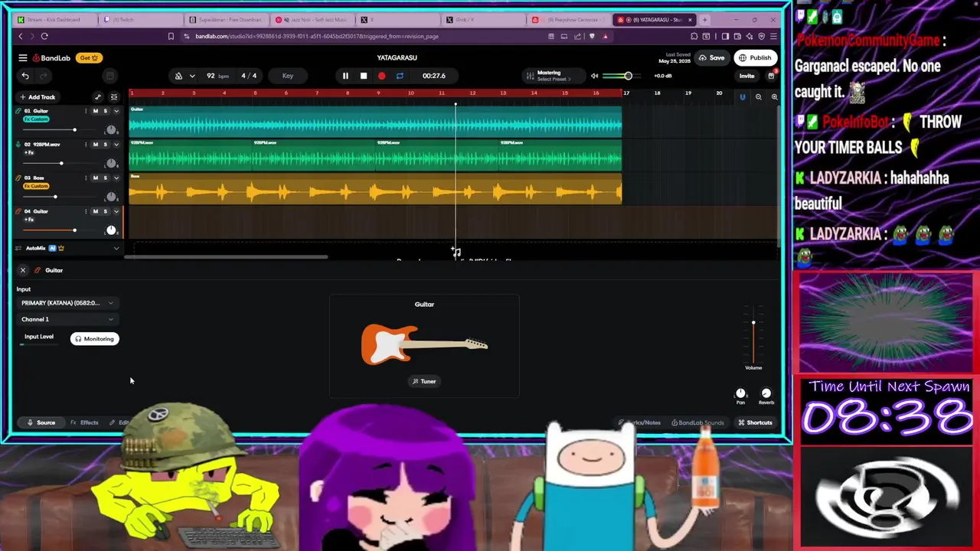Open the automation tool icon
The height and width of the screenshot is (551, 980).
click(x=98, y=97)
